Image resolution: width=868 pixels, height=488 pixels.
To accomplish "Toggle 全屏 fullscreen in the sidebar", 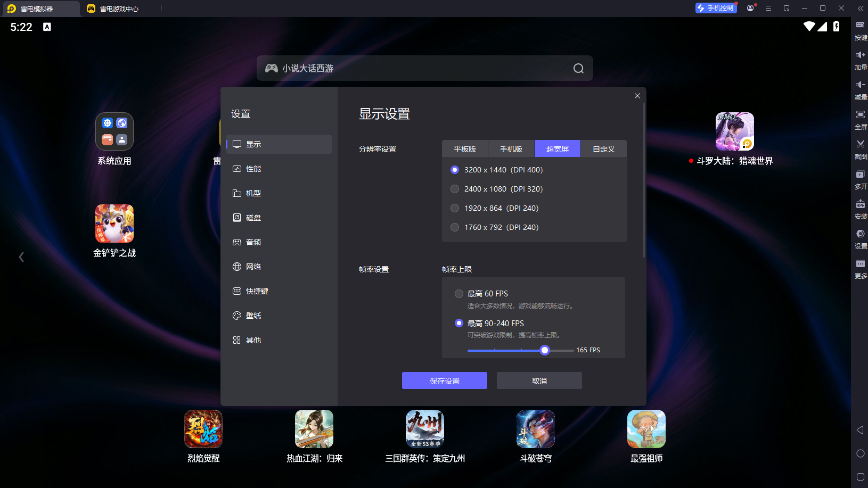I will tap(860, 115).
